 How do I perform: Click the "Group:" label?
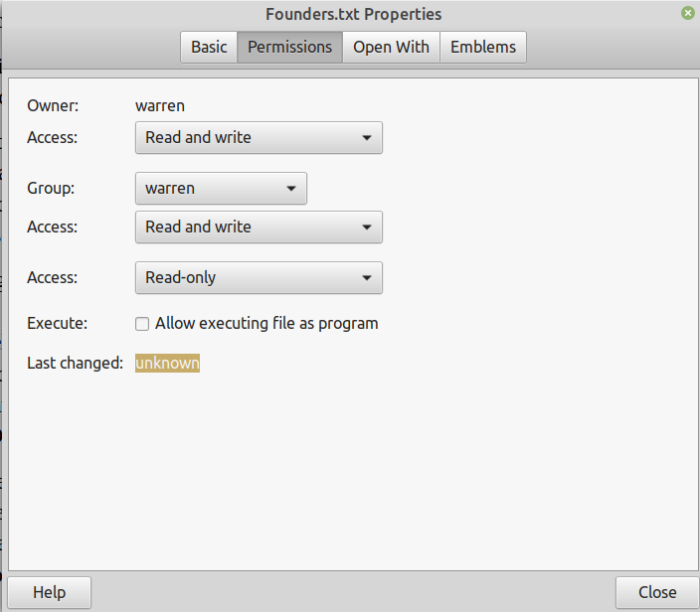pyautogui.click(x=52, y=188)
